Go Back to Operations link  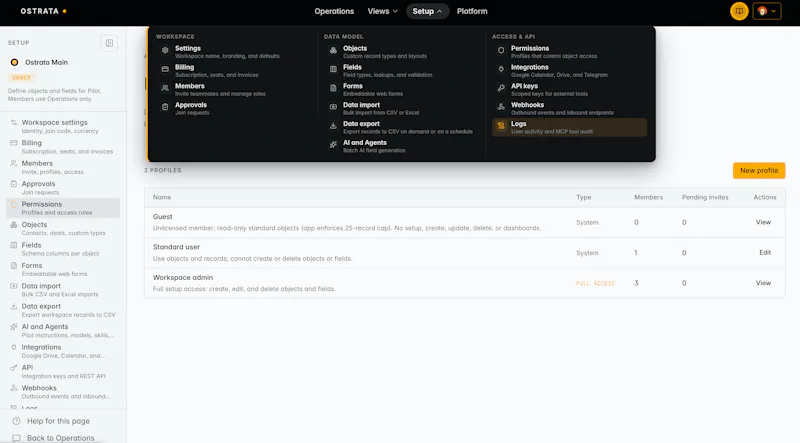tap(60, 438)
